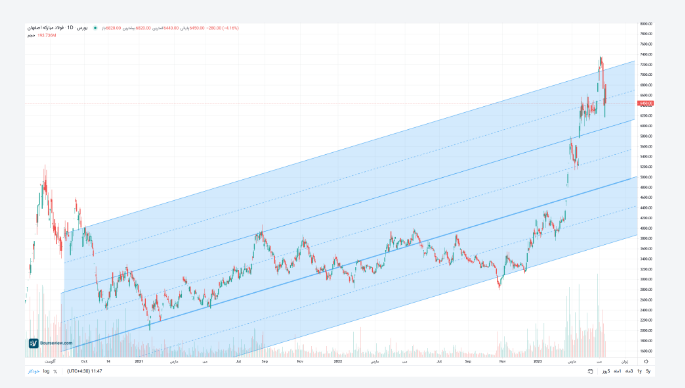Click the red current price label on the price axis
Screen dimensions: 685x388
(x=646, y=104)
